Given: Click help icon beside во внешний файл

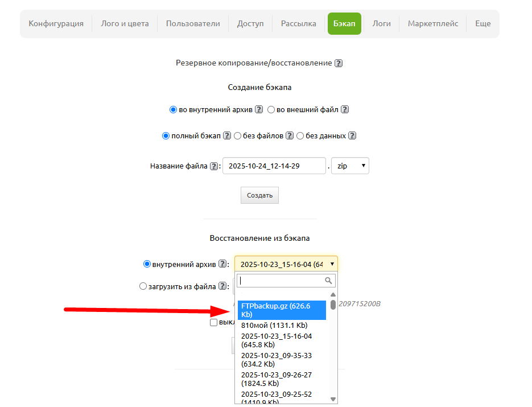Looking at the screenshot, I should [x=345, y=110].
